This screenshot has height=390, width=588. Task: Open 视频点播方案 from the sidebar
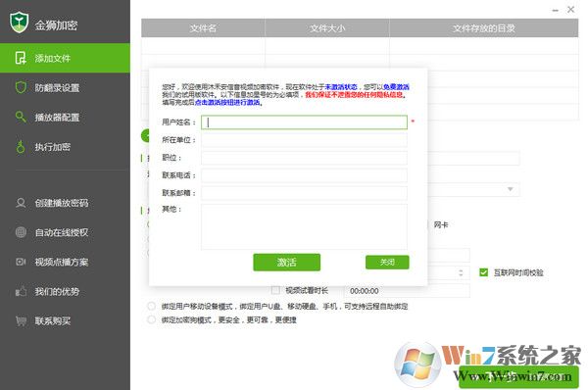point(65,262)
